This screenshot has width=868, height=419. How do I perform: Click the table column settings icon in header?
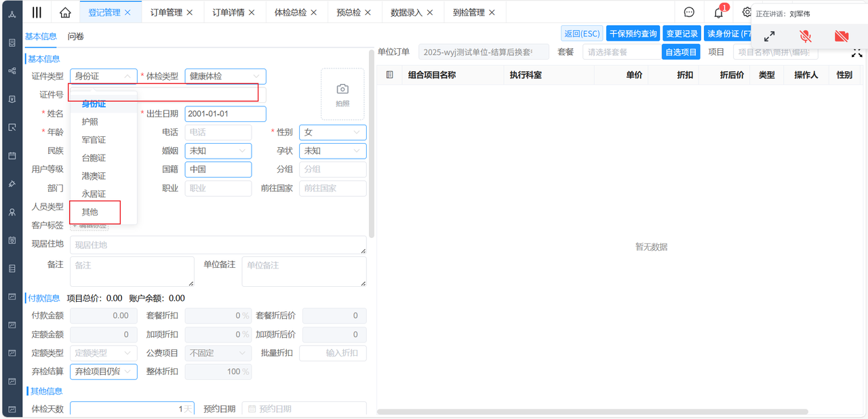(x=389, y=75)
